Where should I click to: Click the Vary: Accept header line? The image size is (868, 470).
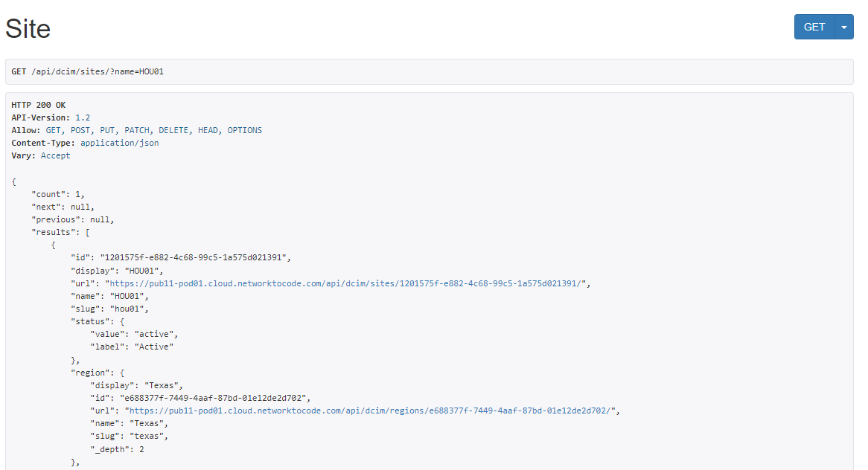(x=41, y=155)
